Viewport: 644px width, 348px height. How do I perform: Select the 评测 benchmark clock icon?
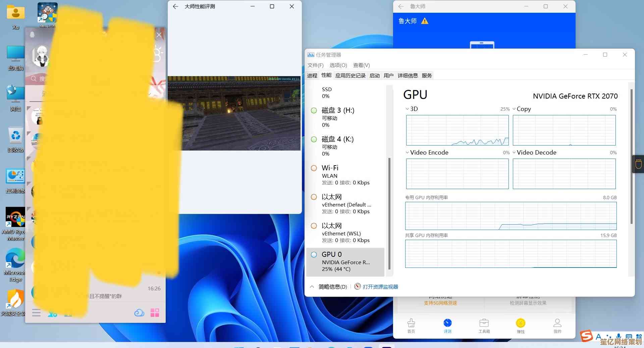coord(447,323)
